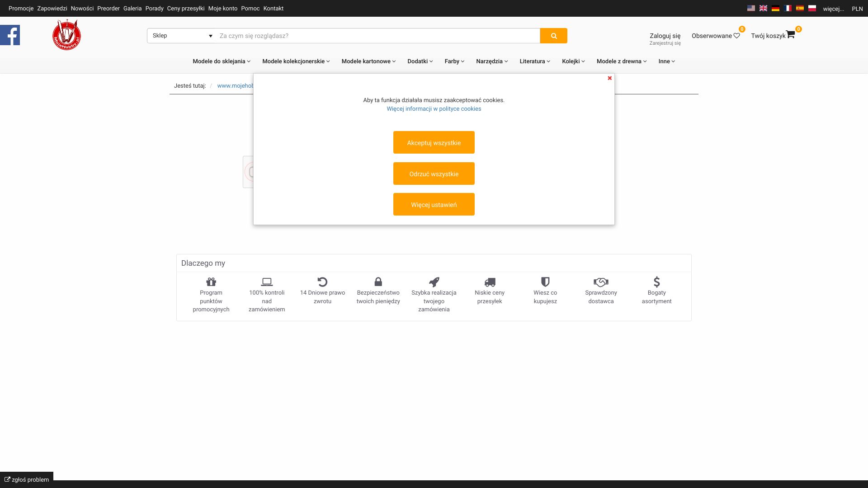Expand the Narzędzia menu
The width and height of the screenshot is (868, 488).
pos(492,61)
